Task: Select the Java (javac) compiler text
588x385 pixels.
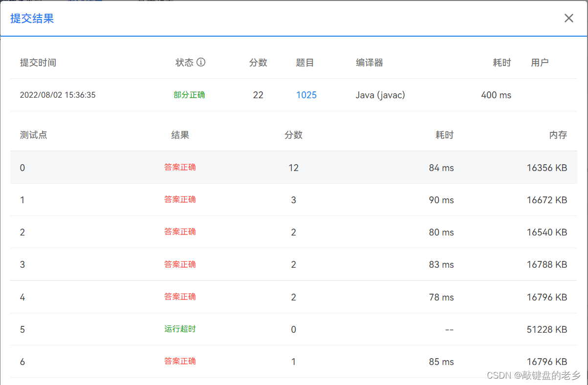Action: [380, 95]
